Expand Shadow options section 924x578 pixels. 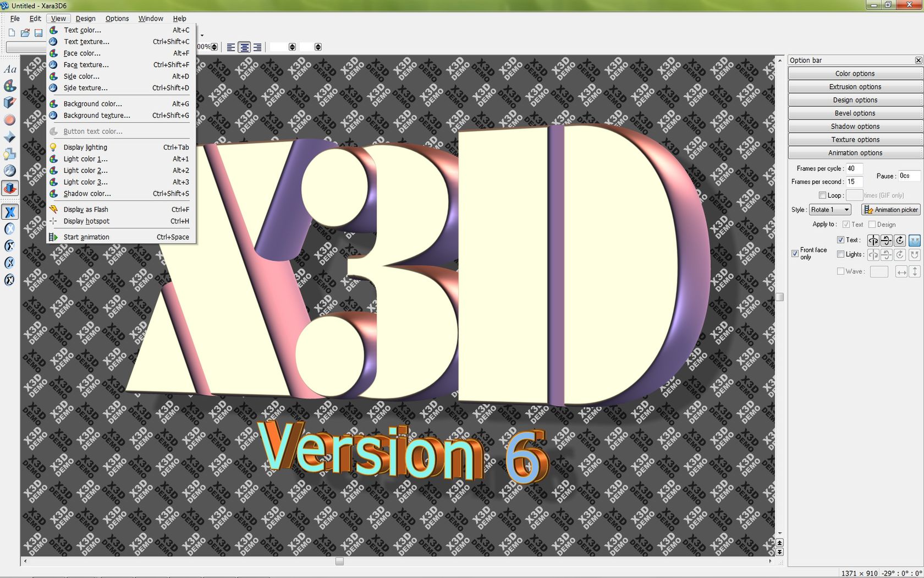[855, 127]
